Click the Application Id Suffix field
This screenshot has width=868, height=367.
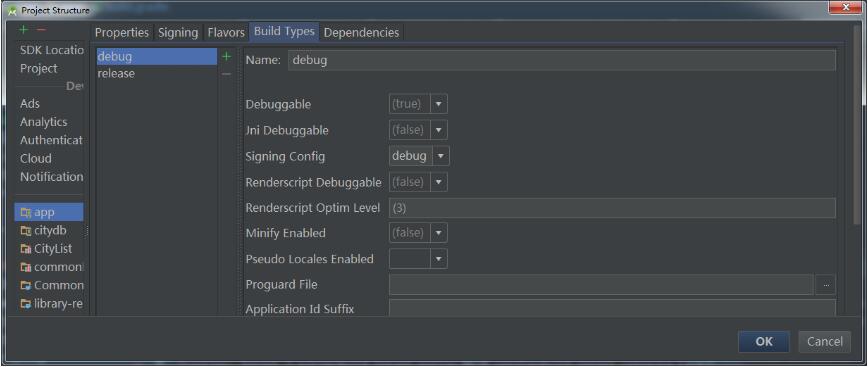612,308
